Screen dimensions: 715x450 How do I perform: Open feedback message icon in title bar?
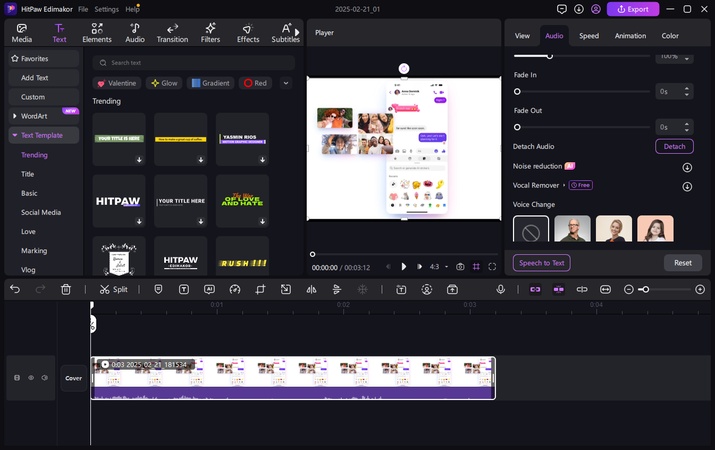(562, 9)
